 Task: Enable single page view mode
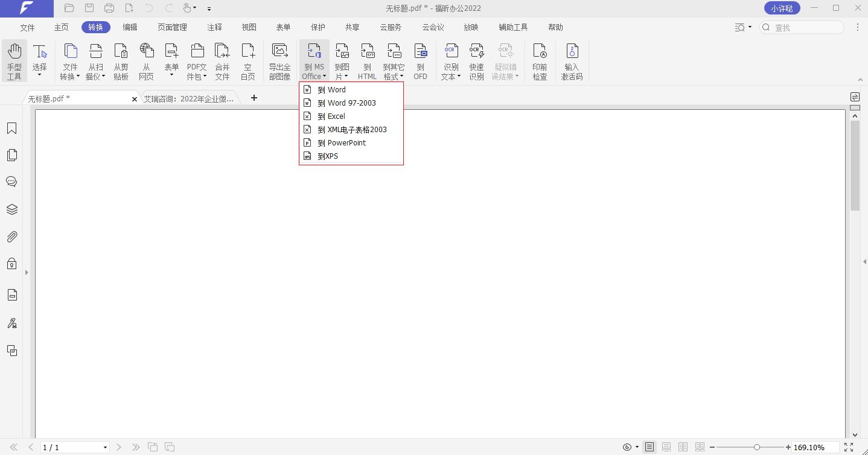pos(649,447)
